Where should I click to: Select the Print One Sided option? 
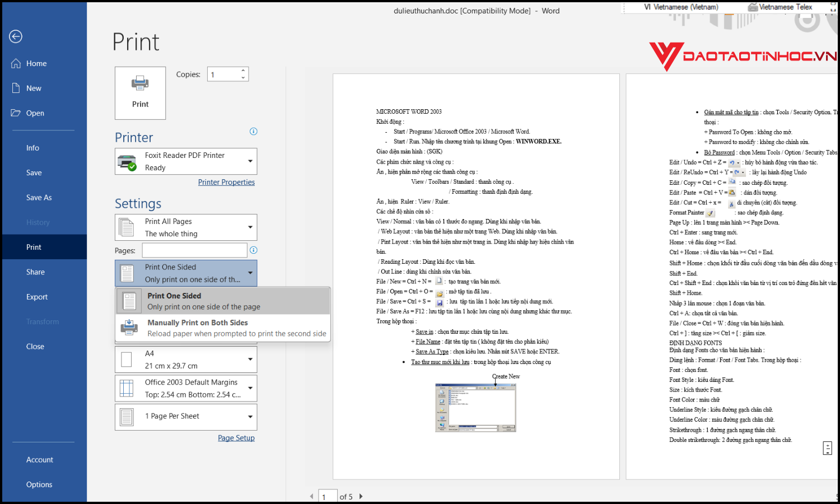(x=223, y=301)
